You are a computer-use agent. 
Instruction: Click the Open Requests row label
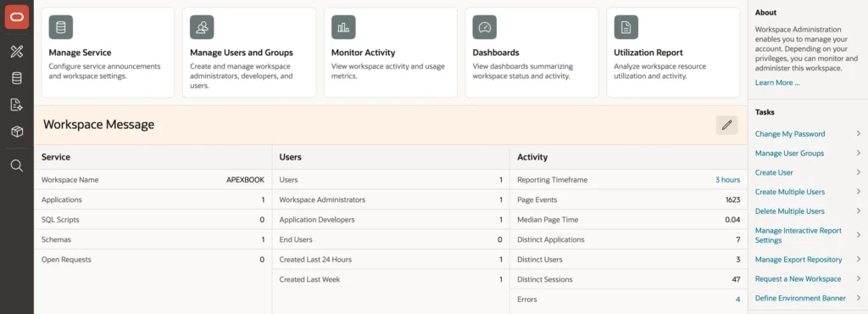(66, 260)
